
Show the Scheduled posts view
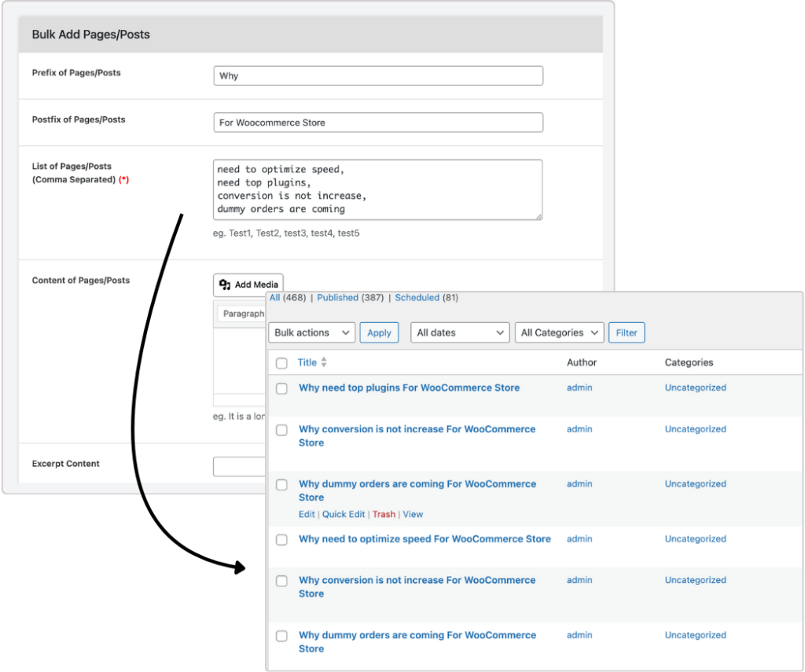pyautogui.click(x=417, y=298)
